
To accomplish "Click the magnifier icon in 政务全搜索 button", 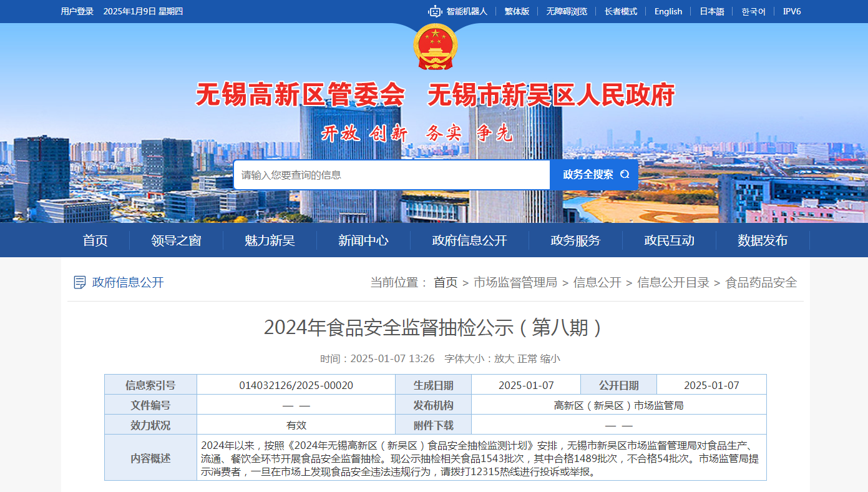I will (625, 175).
